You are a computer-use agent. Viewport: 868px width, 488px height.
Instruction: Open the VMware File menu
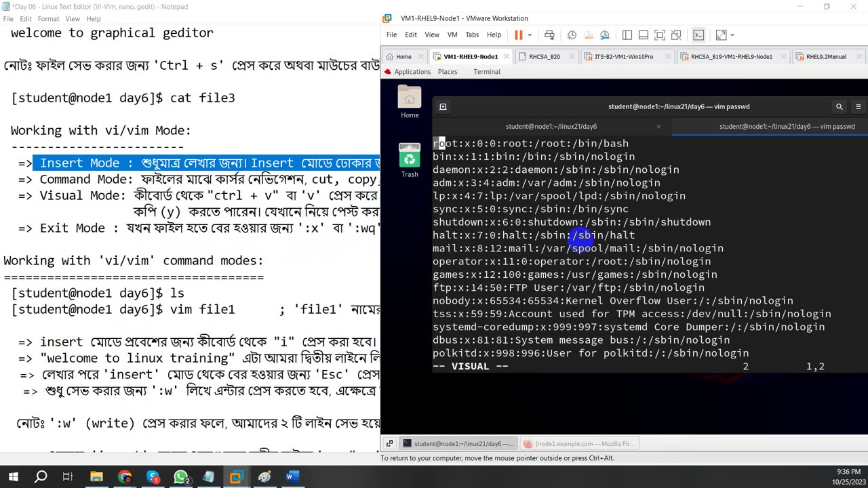(x=391, y=35)
